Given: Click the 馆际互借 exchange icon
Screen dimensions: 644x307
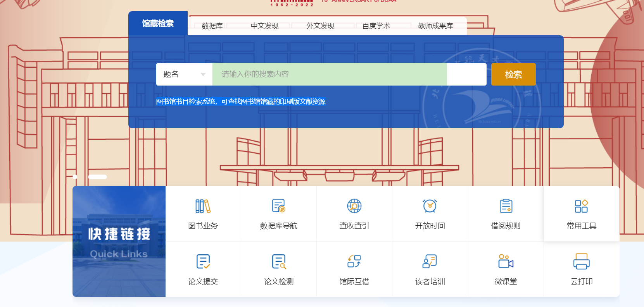Looking at the screenshot, I should (x=354, y=262).
